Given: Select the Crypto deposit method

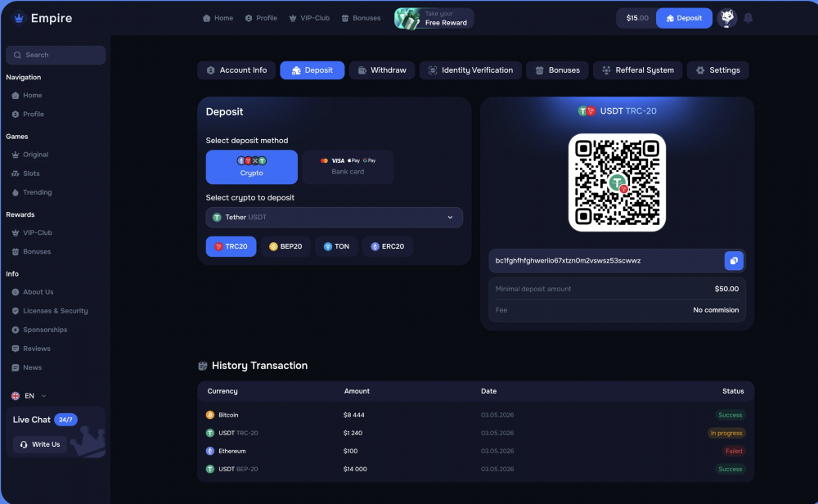Looking at the screenshot, I should tap(251, 167).
